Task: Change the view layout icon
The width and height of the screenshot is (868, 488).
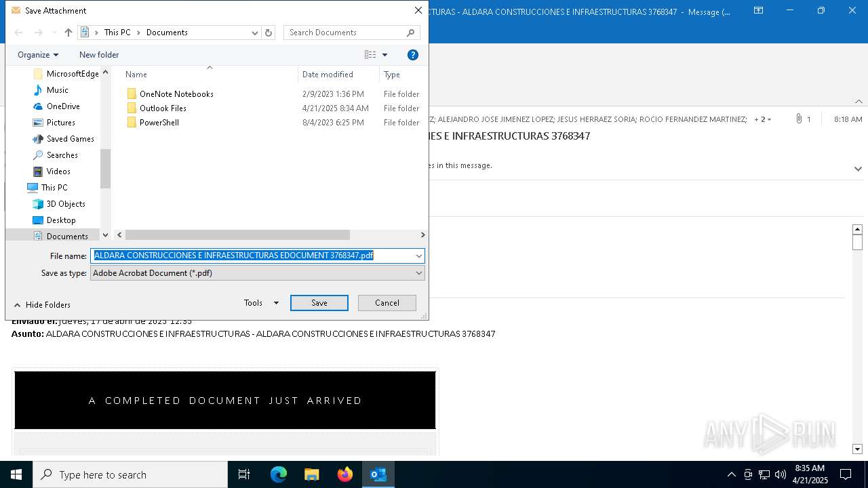Action: pyautogui.click(x=370, y=55)
